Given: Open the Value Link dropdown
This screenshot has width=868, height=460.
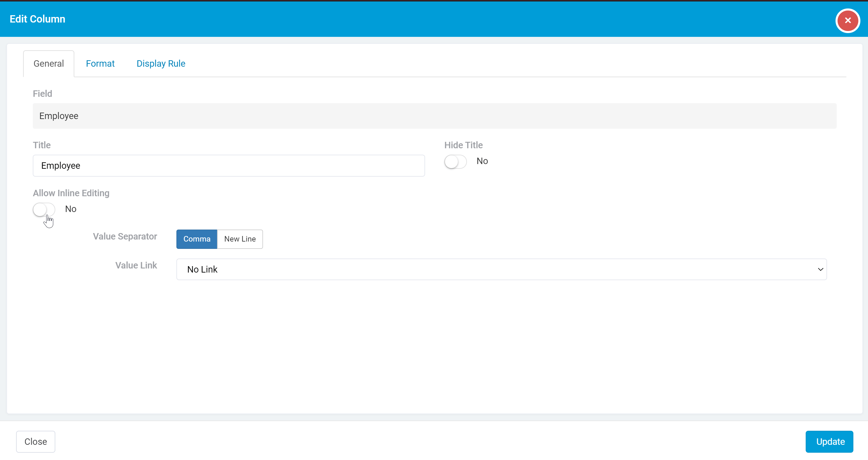Looking at the screenshot, I should click(501, 269).
